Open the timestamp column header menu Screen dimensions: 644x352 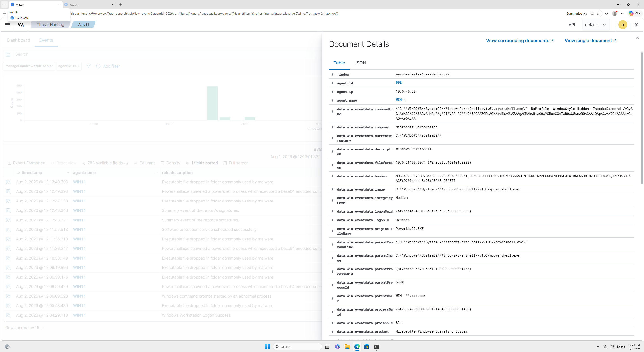click(68, 172)
